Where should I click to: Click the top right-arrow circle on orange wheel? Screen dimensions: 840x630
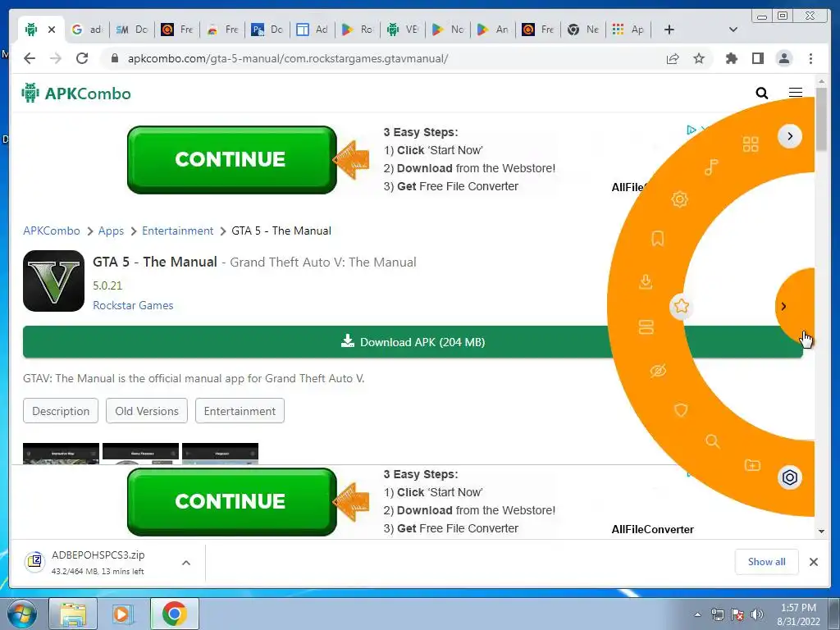point(790,136)
